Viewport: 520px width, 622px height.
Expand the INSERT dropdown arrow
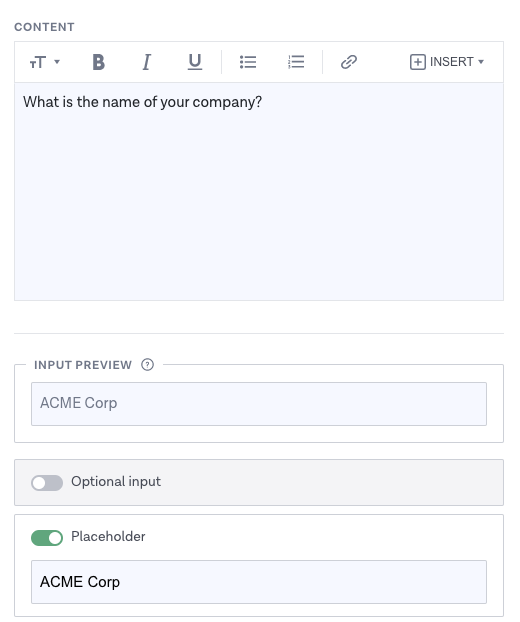tap(481, 62)
